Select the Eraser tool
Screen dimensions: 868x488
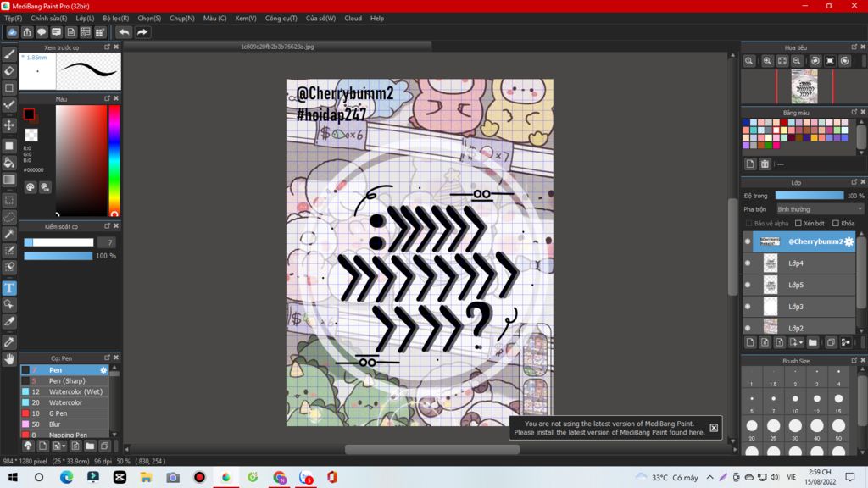point(9,71)
